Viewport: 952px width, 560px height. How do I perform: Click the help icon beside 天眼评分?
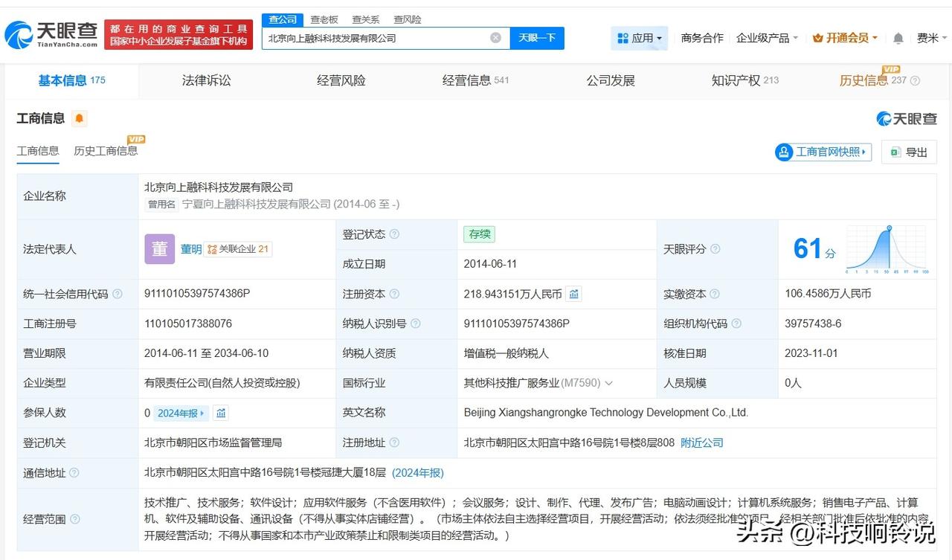(x=715, y=249)
